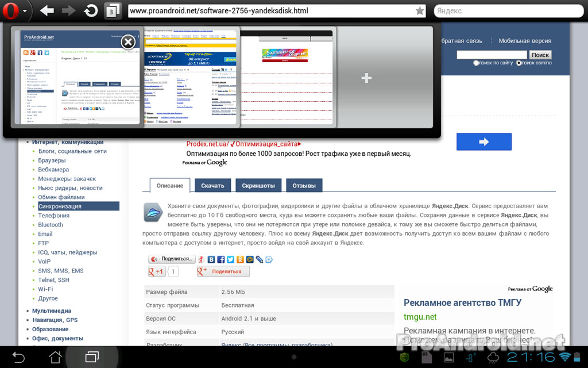Switch to the Описание tab
Screen dimensions: 588x368
pyautogui.click(x=170, y=186)
